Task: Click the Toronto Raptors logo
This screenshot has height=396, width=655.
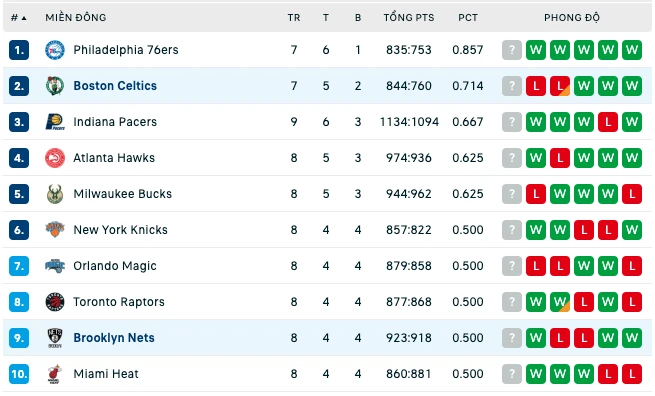Action: point(55,302)
